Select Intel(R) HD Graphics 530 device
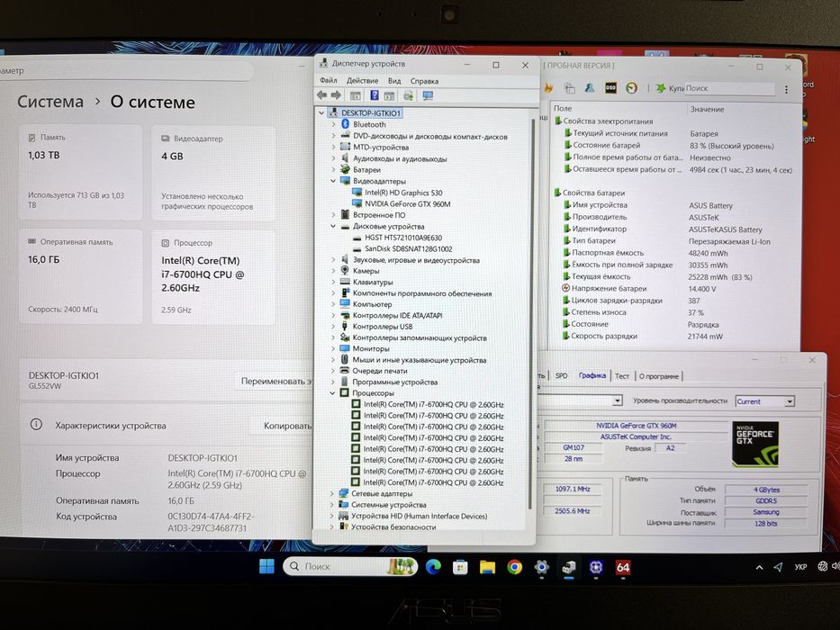The width and height of the screenshot is (840, 630). [403, 193]
